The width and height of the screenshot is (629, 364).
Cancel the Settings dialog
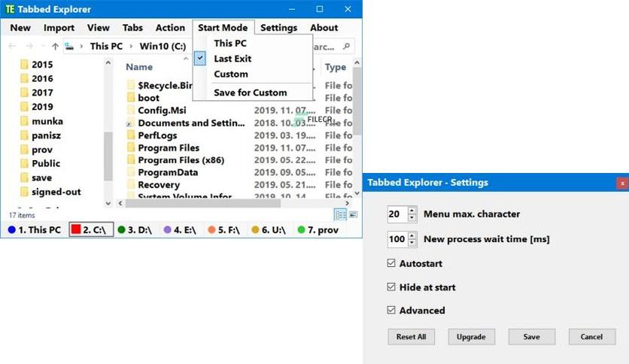[591, 337]
